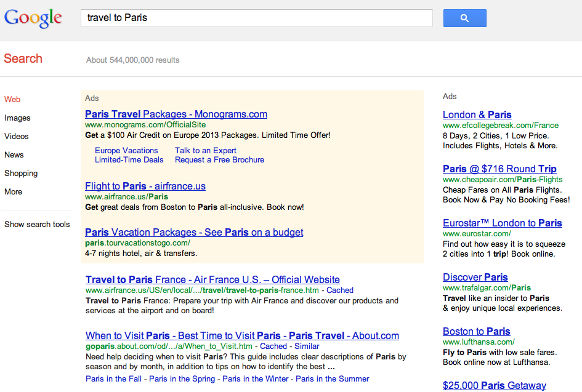Open the $25,000 Paris Getaway ad
This screenshot has height=392, width=582.
pyautogui.click(x=495, y=386)
